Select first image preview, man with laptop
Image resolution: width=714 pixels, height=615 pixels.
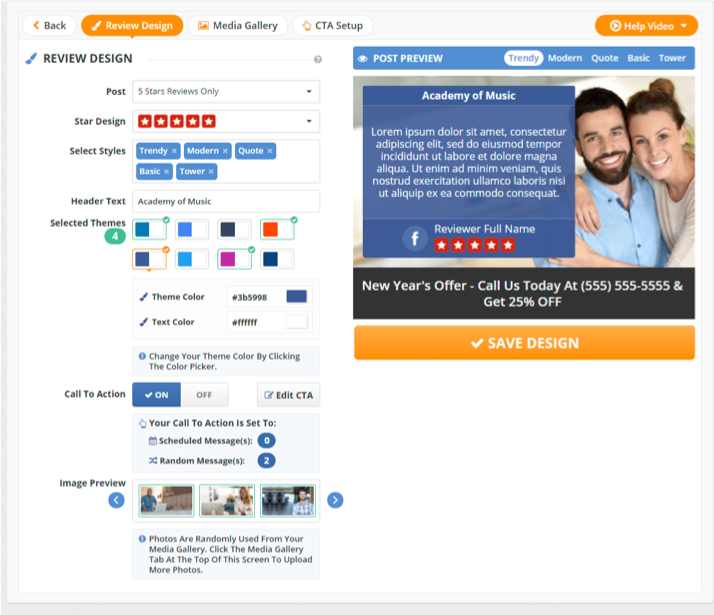point(166,500)
